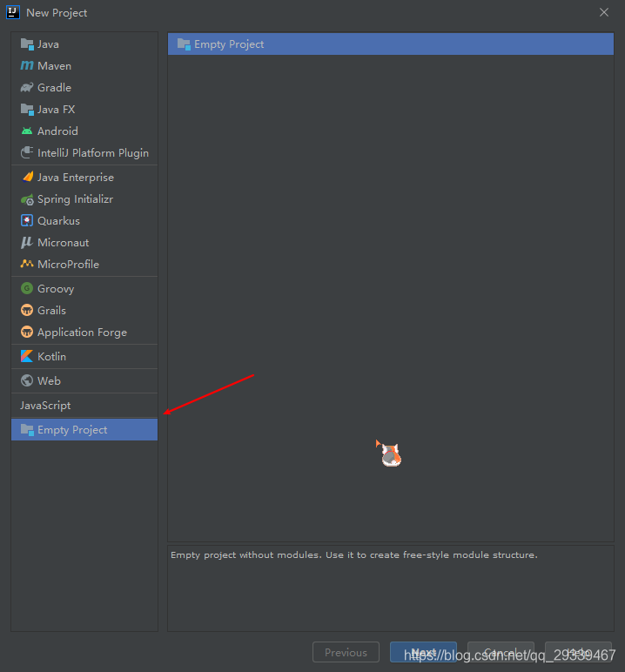Click the Kotlin K logo icon
Viewport: 625px width, 672px height.
point(27,356)
